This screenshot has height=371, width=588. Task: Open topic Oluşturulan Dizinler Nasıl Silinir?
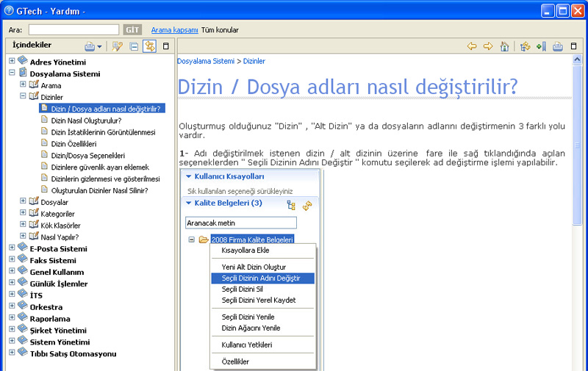pos(99,190)
